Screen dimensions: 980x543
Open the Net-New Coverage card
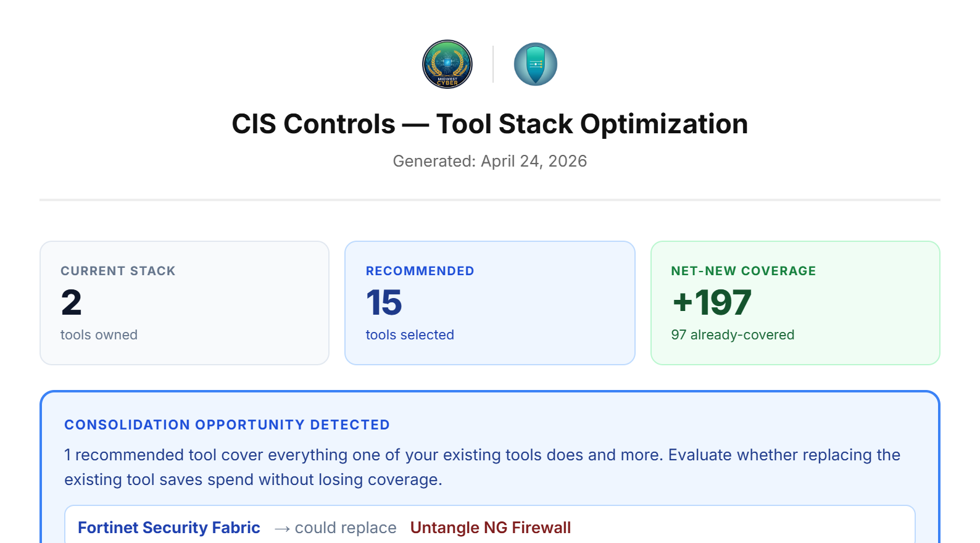[x=795, y=303]
